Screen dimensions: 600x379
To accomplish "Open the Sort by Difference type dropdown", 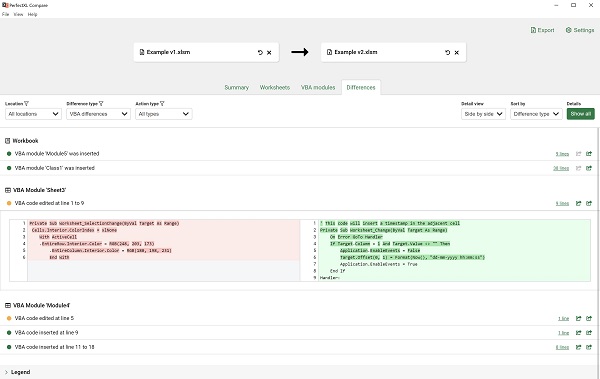I will (x=536, y=114).
